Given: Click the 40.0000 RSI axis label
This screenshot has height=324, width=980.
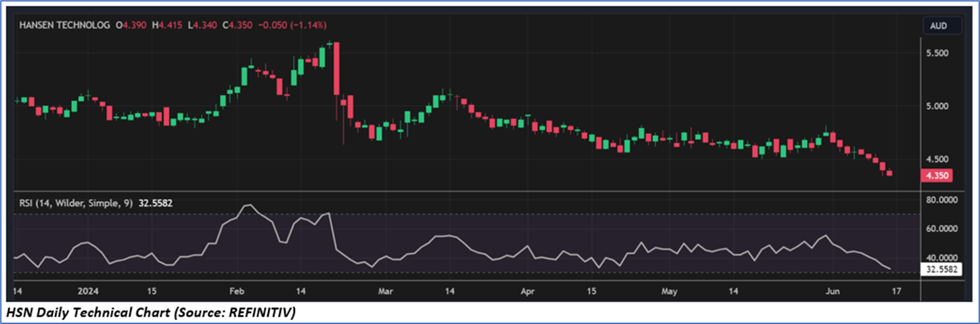Looking at the screenshot, I should [x=943, y=258].
